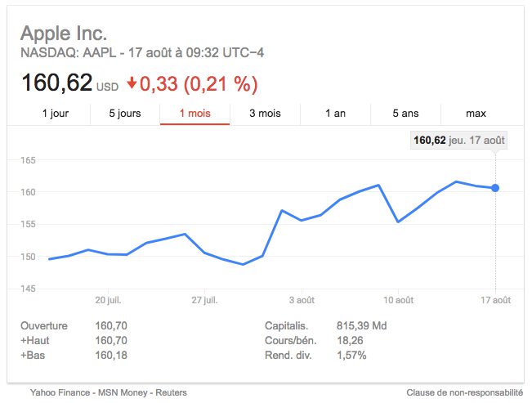Open the "3 mois" chart range
Viewport: 532px width, 403px height.
click(265, 114)
